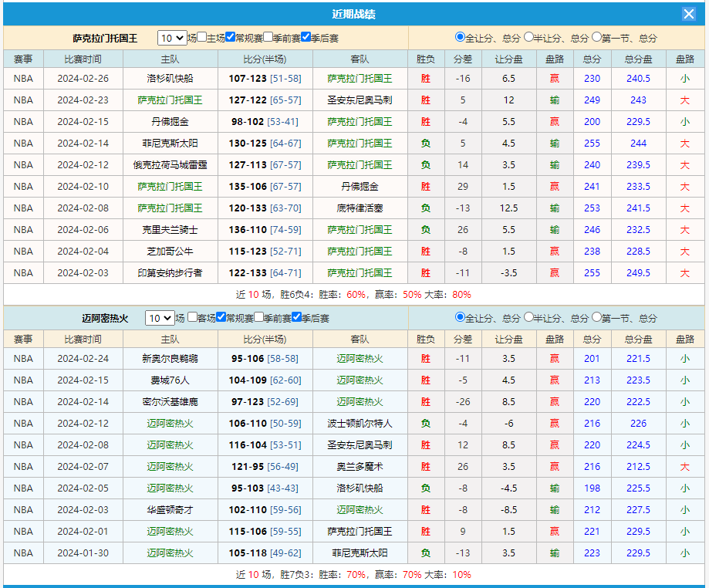Open the 97-123 score of 密尔沃基雄鹿 game
Image resolution: width=709 pixels, height=588 pixels.
(x=247, y=402)
